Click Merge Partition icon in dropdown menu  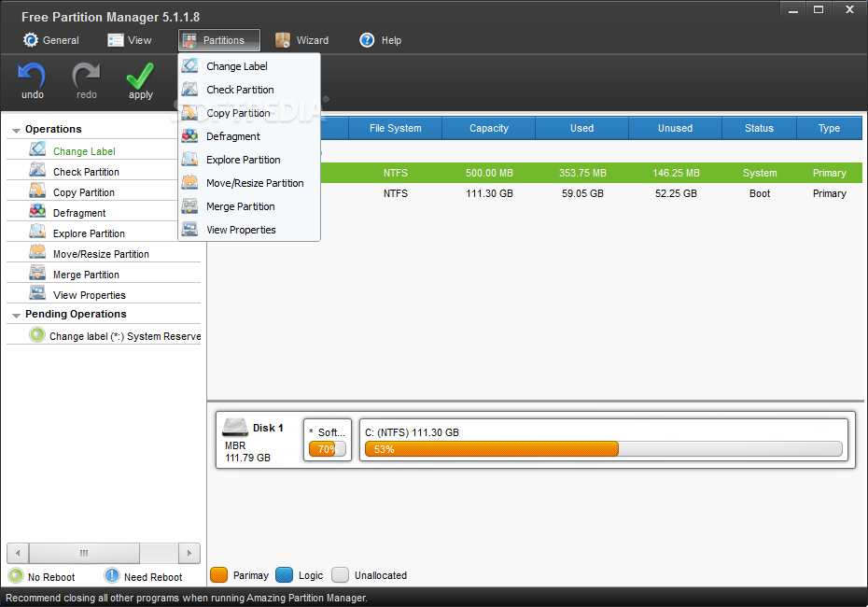[189, 206]
